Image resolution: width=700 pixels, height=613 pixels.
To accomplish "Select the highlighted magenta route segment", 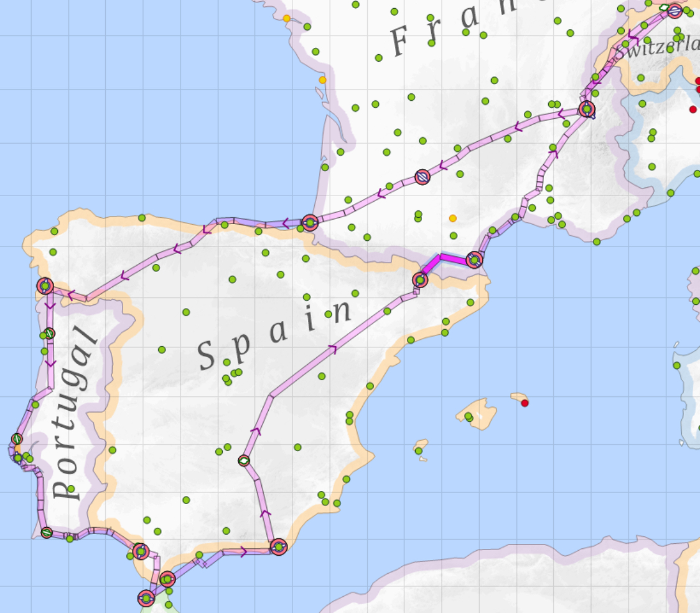I will [455, 257].
